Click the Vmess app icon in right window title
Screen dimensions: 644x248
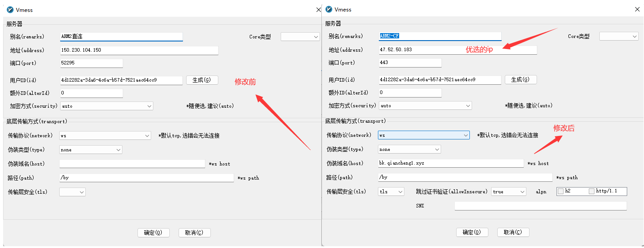(329, 9)
